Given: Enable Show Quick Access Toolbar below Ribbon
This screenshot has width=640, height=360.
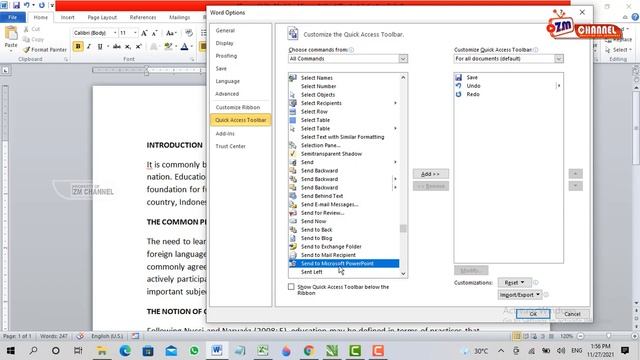Looking at the screenshot, I should 291,287.
